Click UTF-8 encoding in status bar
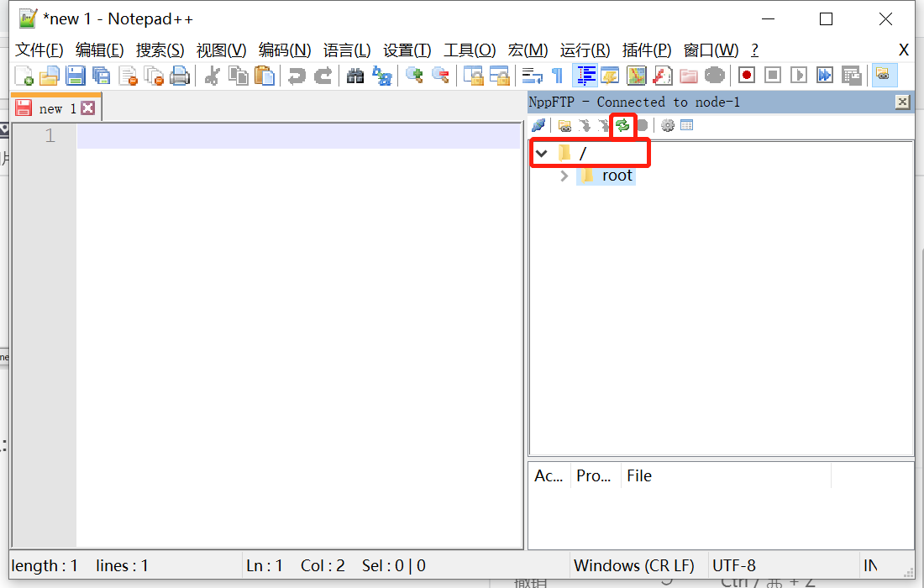The height and width of the screenshot is (588, 924). pyautogui.click(x=733, y=565)
